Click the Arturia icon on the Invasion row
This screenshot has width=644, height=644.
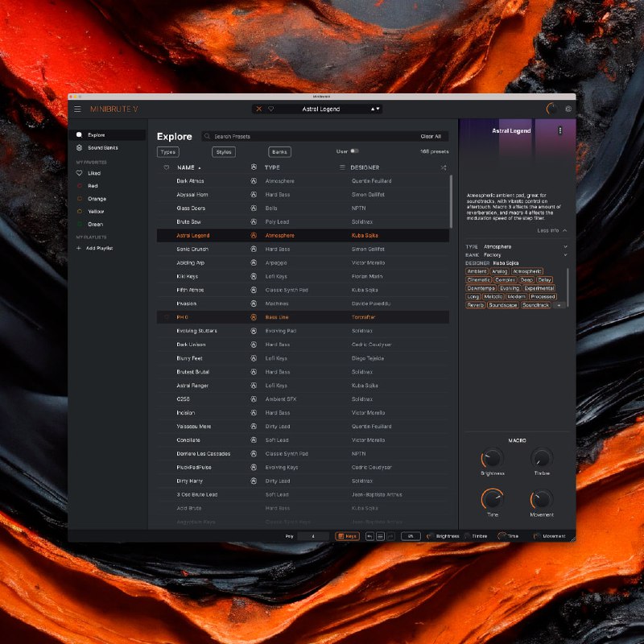click(x=254, y=303)
